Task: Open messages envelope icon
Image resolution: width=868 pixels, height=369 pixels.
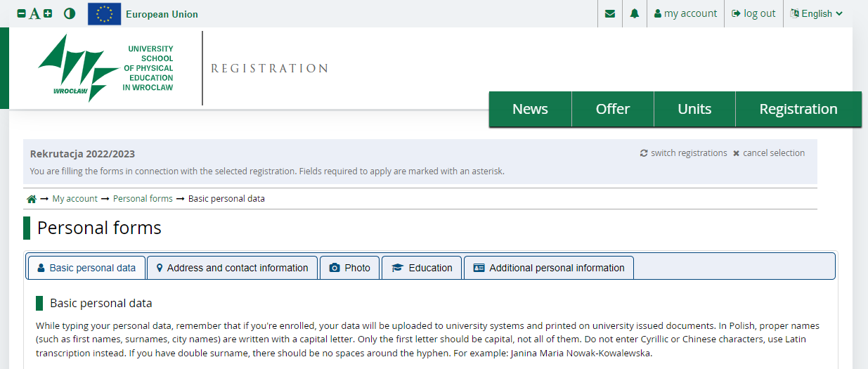Action: click(610, 13)
